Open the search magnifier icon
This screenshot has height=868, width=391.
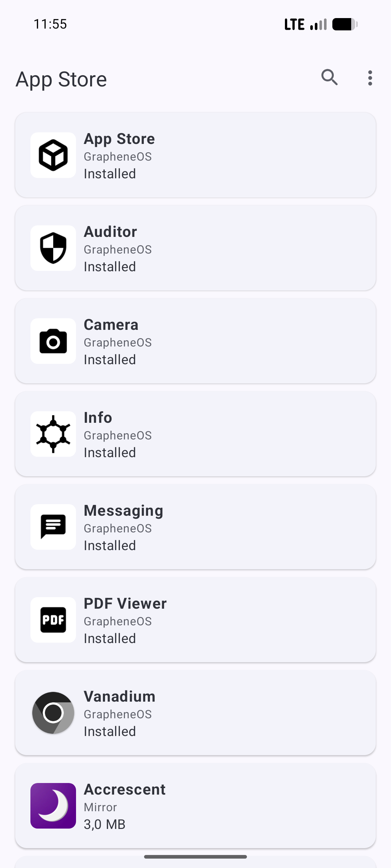tap(329, 77)
